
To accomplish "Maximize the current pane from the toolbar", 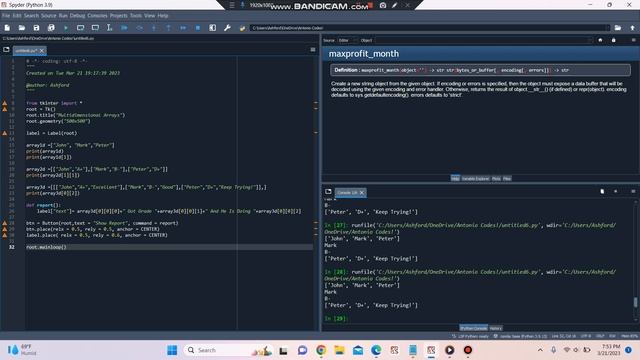I will tap(213, 28).
